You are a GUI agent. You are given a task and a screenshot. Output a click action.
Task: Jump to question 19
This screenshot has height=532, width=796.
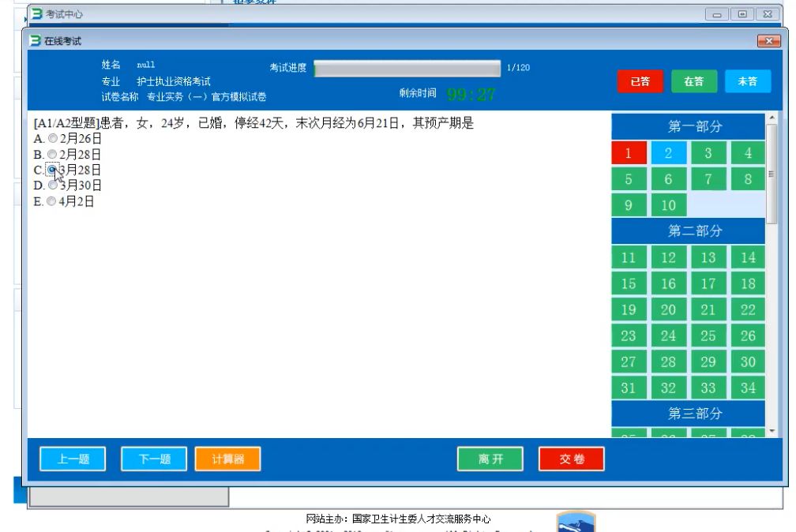[x=629, y=309]
